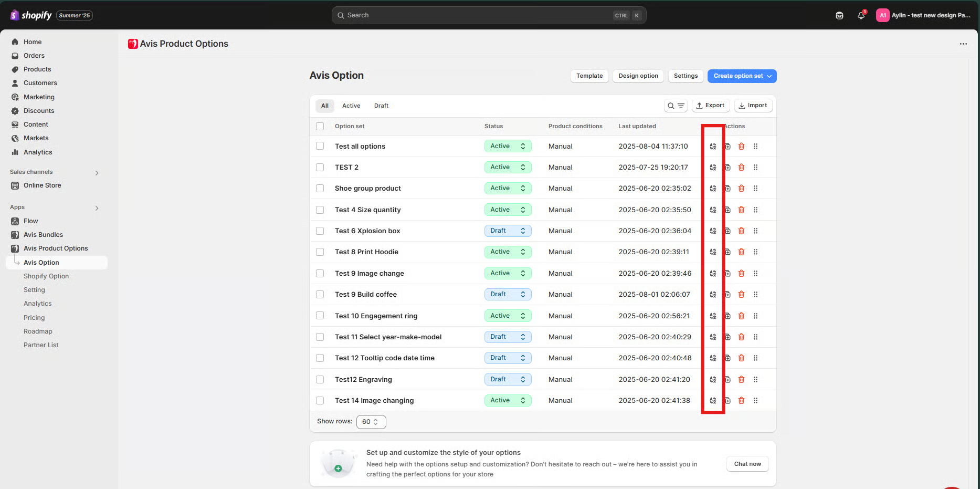Switch to the Draft tab

(381, 106)
